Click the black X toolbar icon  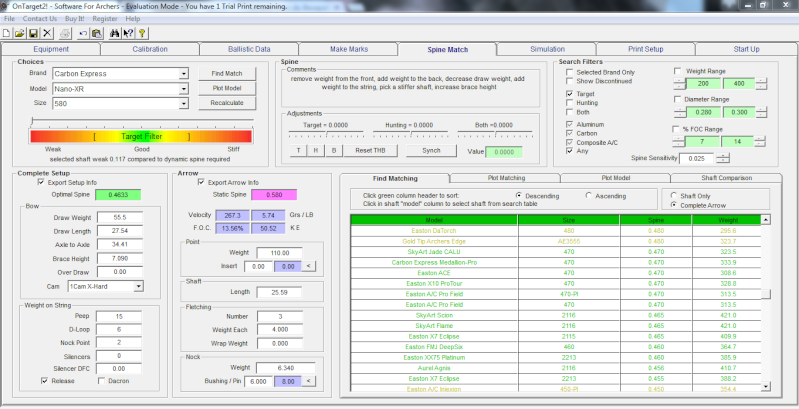click(x=47, y=34)
